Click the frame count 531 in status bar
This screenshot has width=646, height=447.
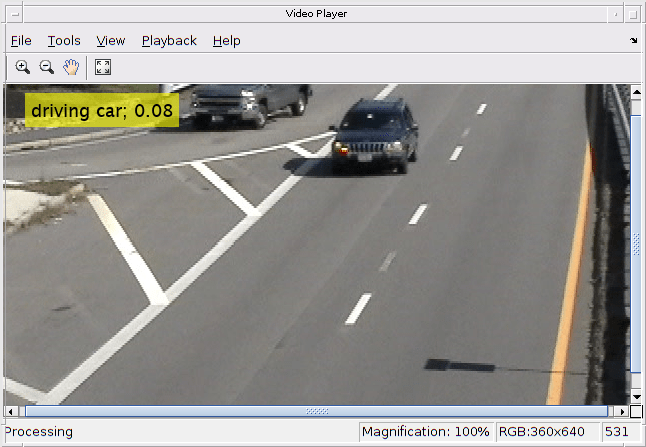tap(616, 432)
